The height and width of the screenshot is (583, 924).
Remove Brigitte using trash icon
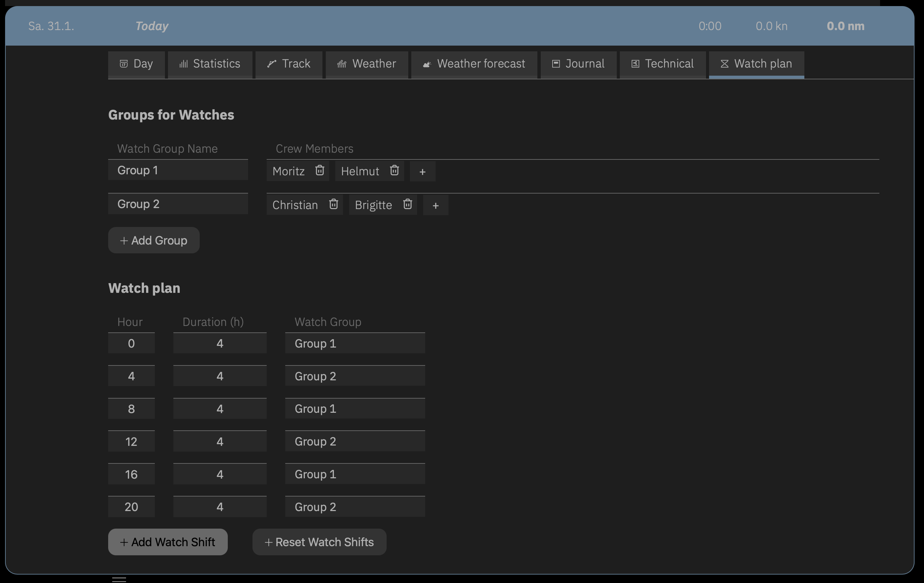coord(407,204)
